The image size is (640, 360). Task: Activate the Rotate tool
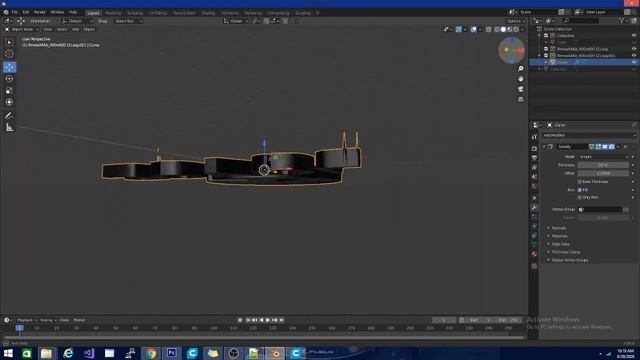point(9,79)
